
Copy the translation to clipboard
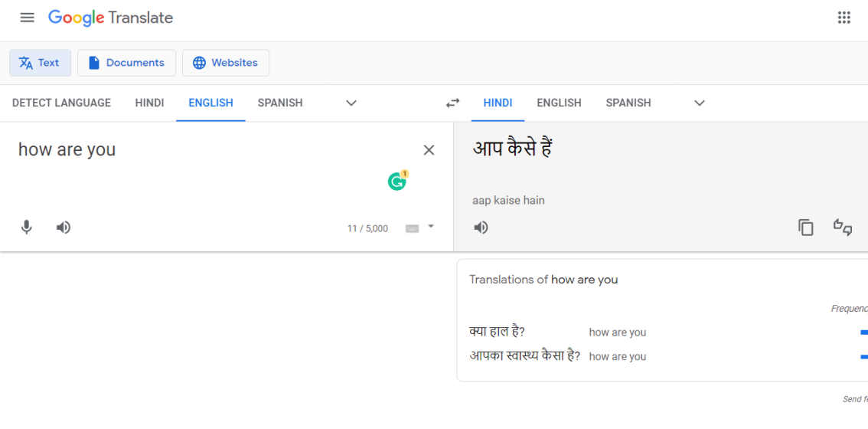click(x=806, y=228)
